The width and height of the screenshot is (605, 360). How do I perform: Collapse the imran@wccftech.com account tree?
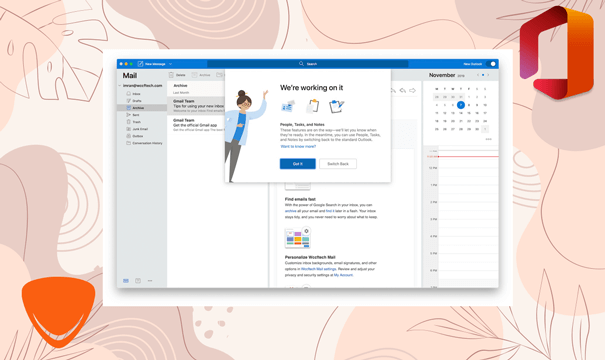coord(120,86)
